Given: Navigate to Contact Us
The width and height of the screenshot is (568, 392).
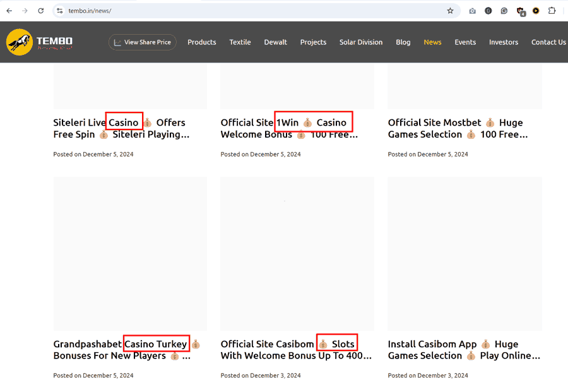Looking at the screenshot, I should click(x=548, y=42).
